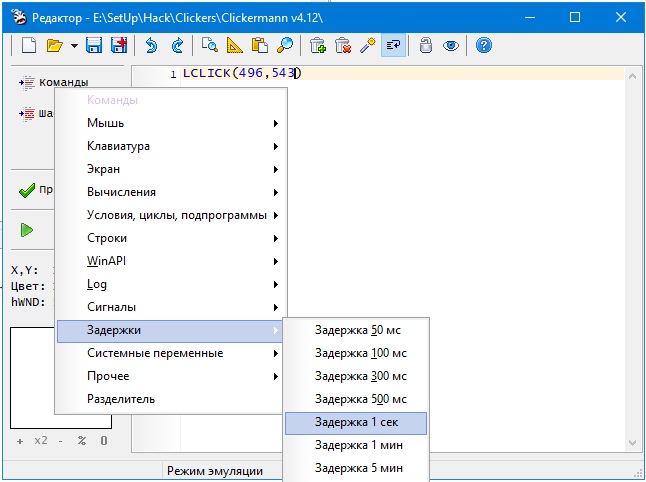Image resolution: width=646 pixels, height=482 pixels.
Task: Click the page-with-magnifier toolbar icon
Action: tap(210, 45)
